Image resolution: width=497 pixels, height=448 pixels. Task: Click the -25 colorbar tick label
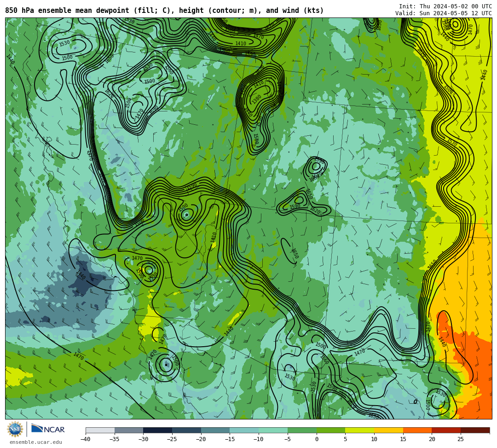(x=172, y=439)
